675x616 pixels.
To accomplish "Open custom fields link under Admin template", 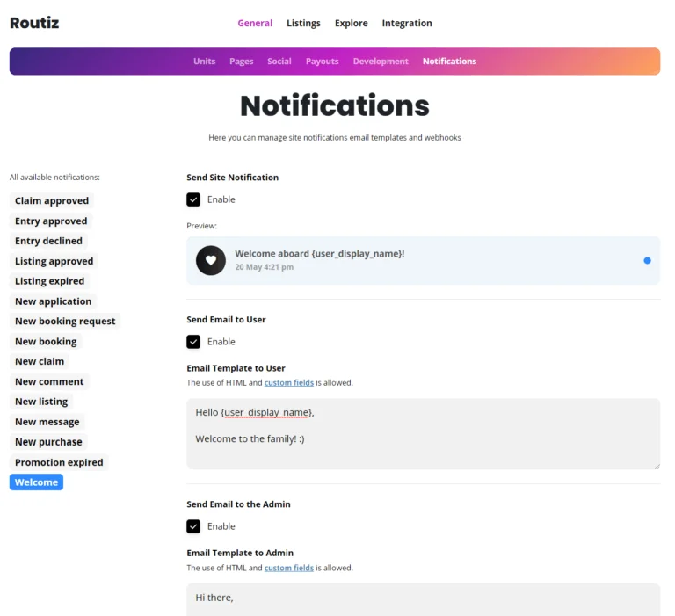I will point(289,568).
